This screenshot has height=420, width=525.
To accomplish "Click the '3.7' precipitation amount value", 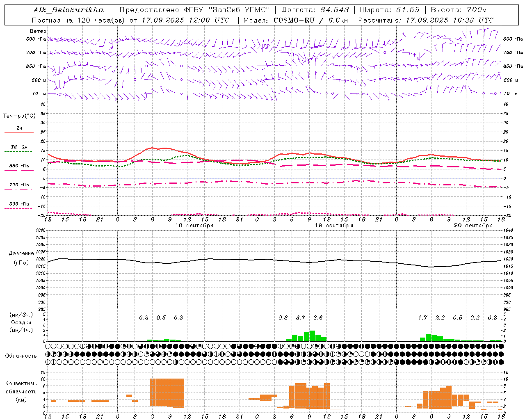I will (301, 317).
